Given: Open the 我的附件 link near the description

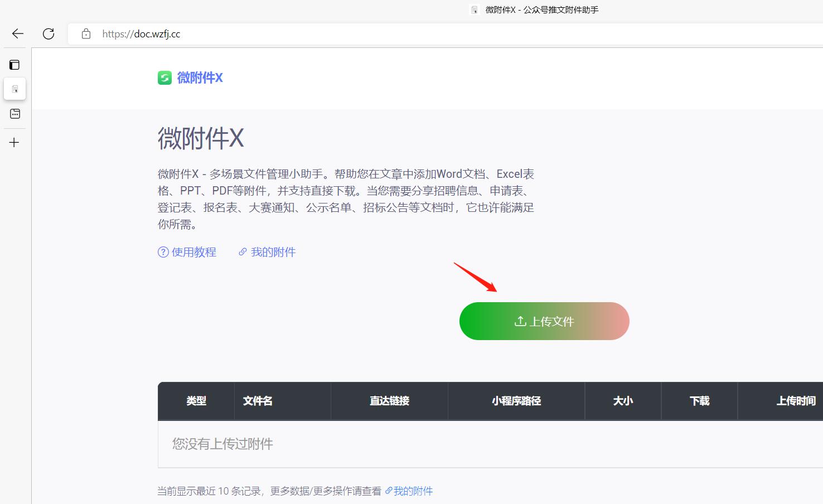Looking at the screenshot, I should [x=273, y=252].
